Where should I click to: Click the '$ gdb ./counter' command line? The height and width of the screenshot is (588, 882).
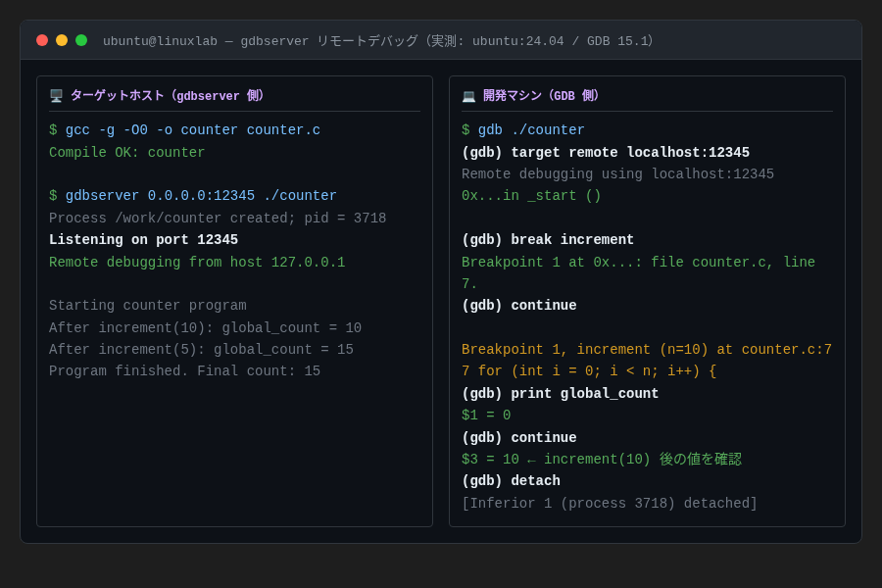[x=523, y=130]
